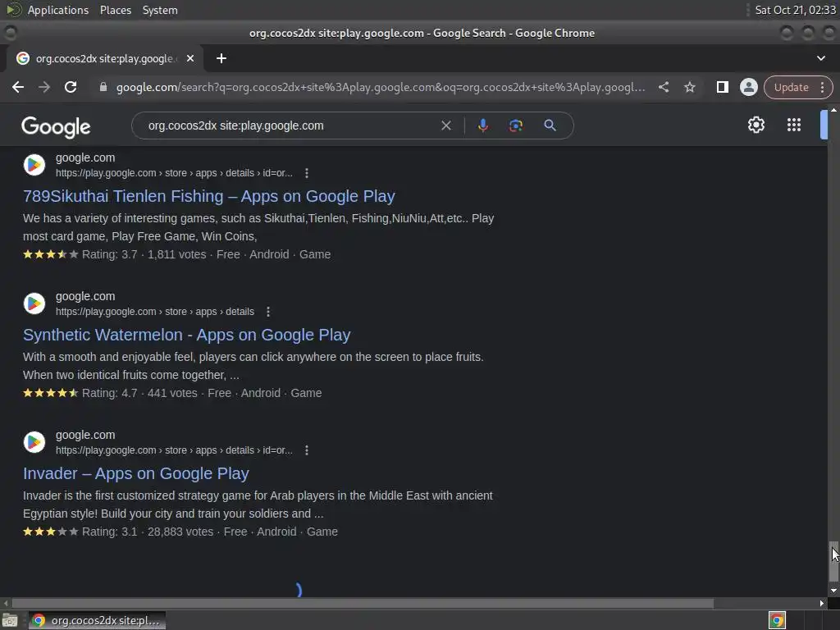Switch to Chrome window in taskbar
The width and height of the screenshot is (840, 630).
click(97, 621)
